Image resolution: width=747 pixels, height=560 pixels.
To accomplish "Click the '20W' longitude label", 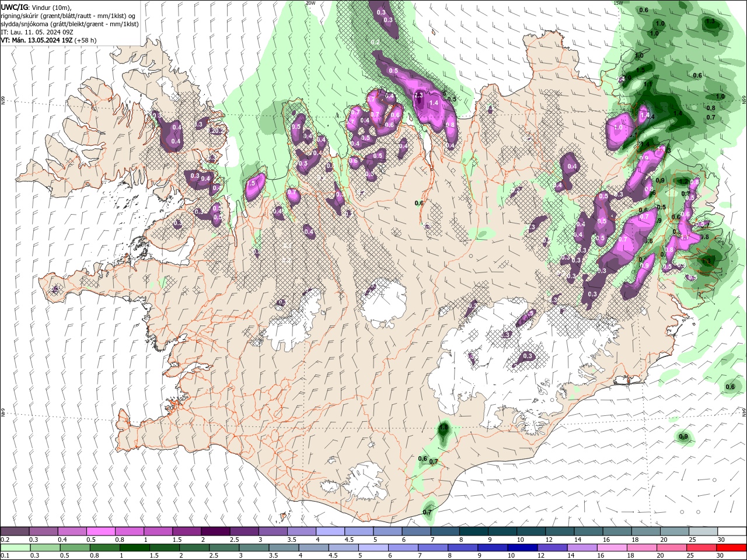I will pyautogui.click(x=310, y=3).
